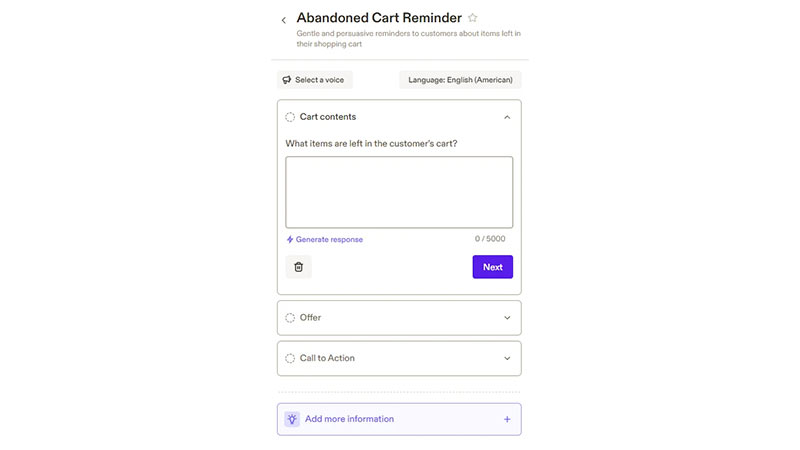The width and height of the screenshot is (800, 450).
Task: Open the Offer section header
Action: (399, 318)
